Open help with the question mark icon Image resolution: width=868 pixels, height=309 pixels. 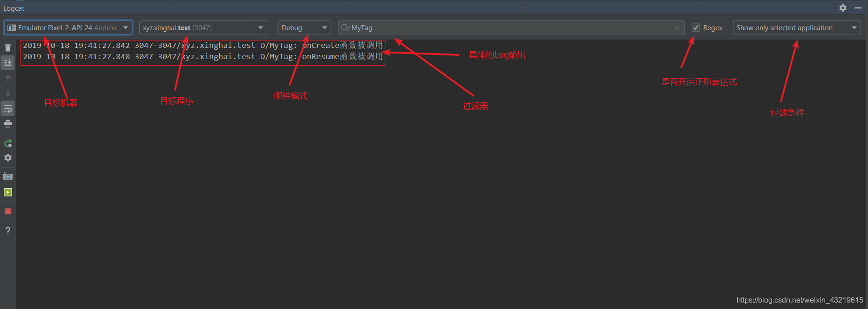pos(8,230)
